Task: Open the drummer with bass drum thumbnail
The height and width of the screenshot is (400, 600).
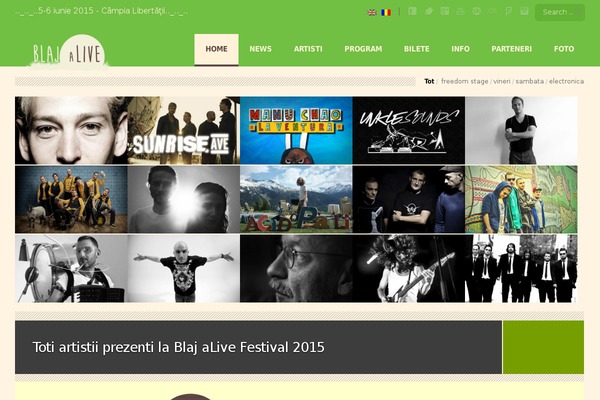Action: point(71,268)
